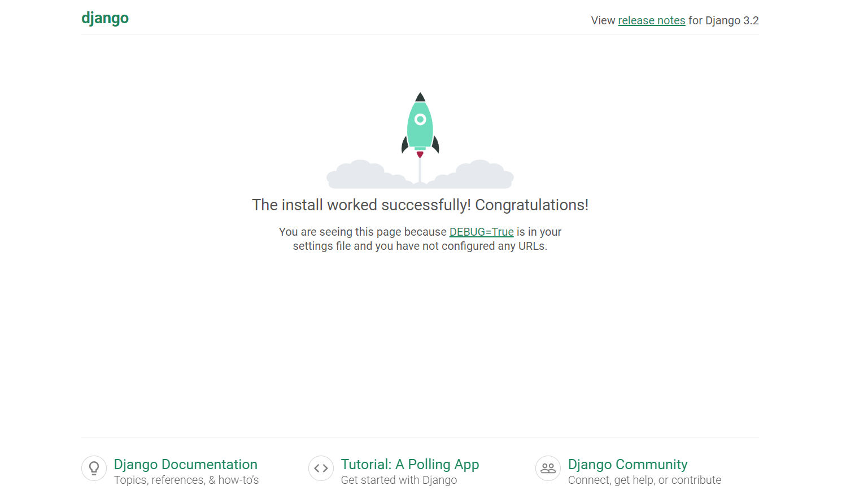Click the lightbulb documentation icon
Screen dimensions: 868x494
point(94,469)
